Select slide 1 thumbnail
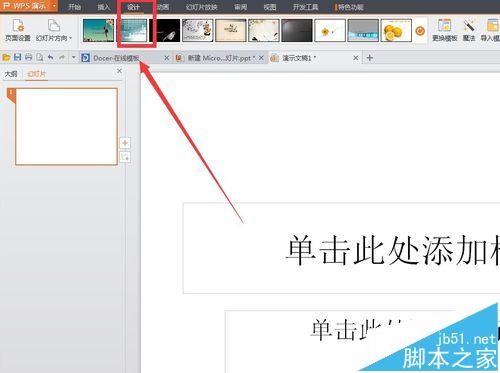 click(66, 127)
